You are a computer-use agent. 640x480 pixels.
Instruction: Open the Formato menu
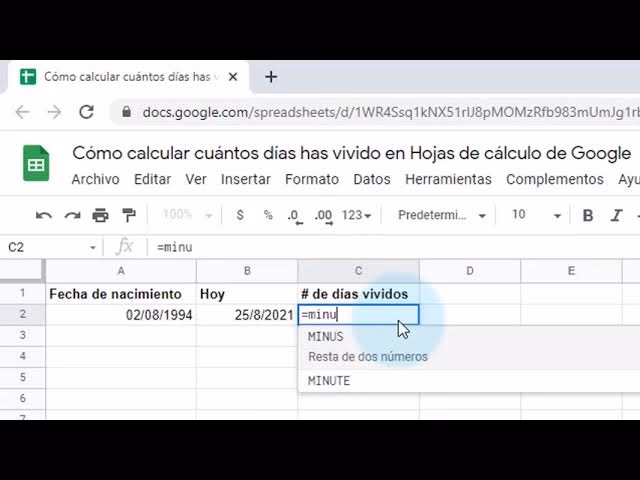point(312,179)
